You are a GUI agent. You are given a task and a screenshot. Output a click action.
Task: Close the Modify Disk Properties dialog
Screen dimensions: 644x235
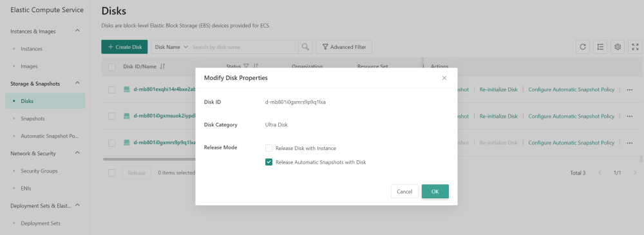444,78
